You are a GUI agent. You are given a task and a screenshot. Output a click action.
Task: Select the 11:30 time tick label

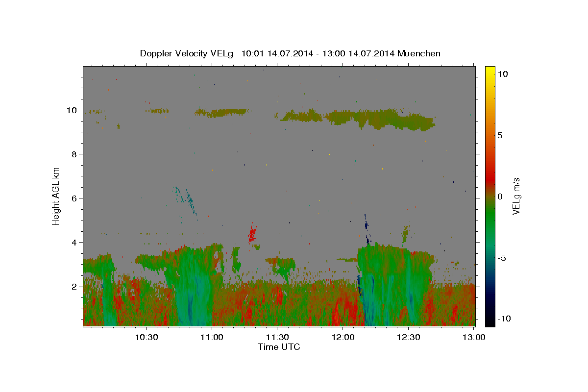277,337
